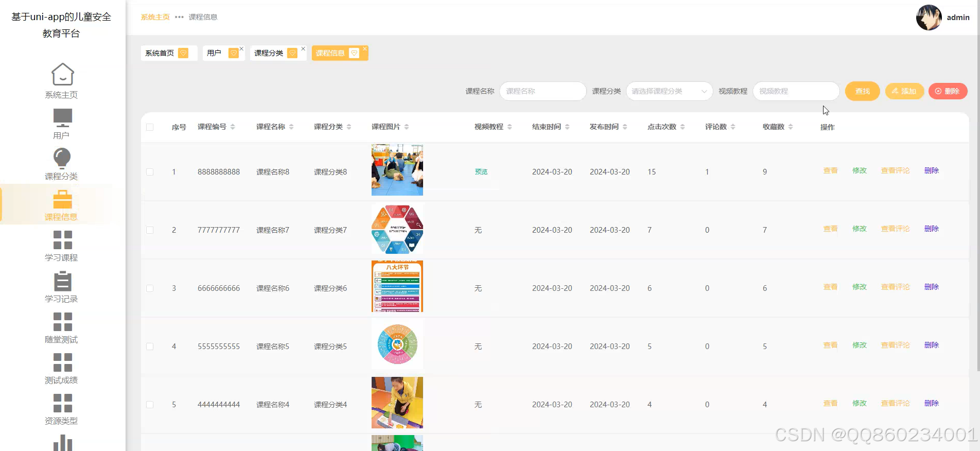Image resolution: width=980 pixels, height=451 pixels.
Task: Check the row for 课程名称7
Action: pyautogui.click(x=150, y=230)
